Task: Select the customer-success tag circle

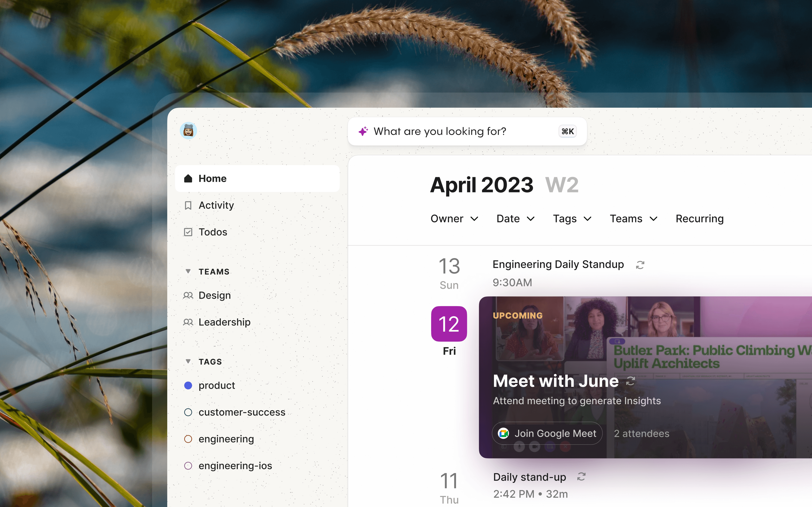Action: click(188, 412)
